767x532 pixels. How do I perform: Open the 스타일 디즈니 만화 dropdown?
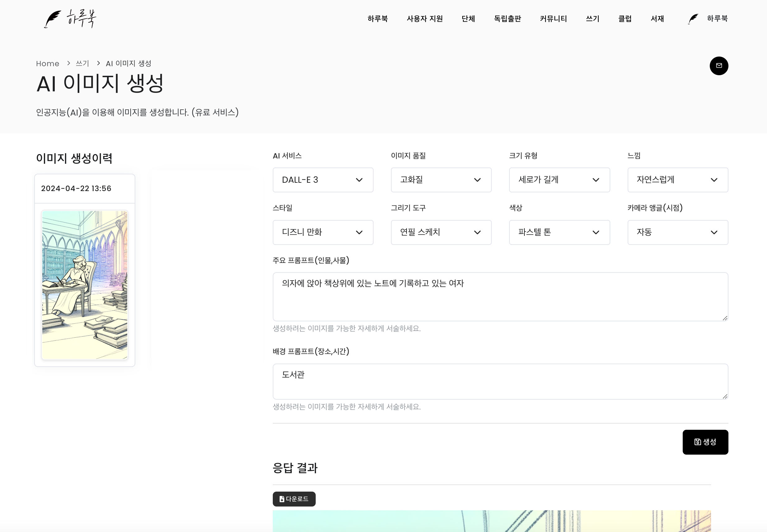point(323,232)
